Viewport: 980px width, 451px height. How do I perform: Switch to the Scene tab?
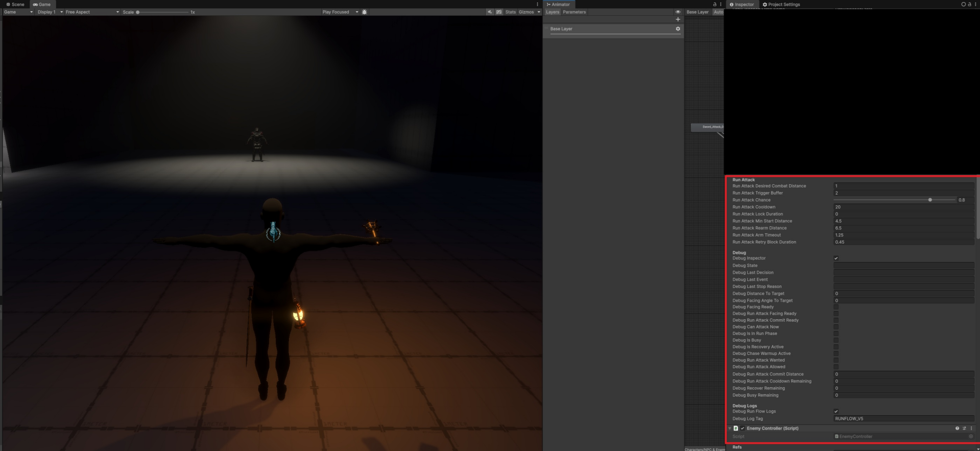[x=15, y=4]
